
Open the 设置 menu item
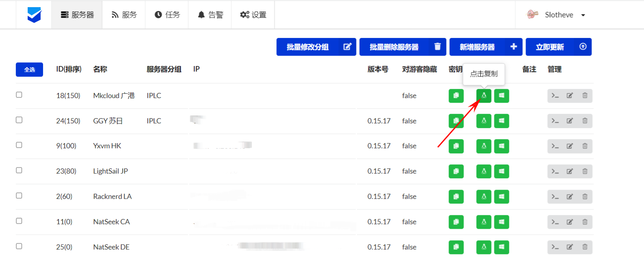tap(253, 15)
